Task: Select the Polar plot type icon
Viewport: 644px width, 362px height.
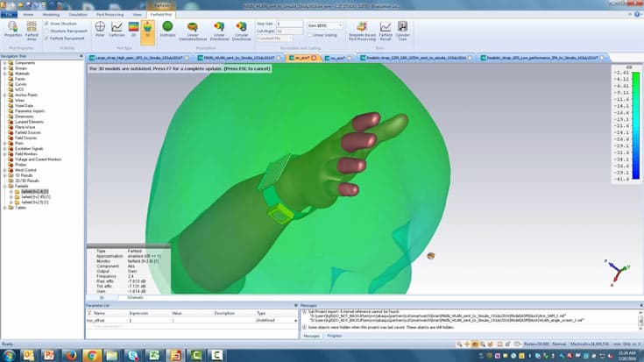Action: pyautogui.click(x=100, y=29)
